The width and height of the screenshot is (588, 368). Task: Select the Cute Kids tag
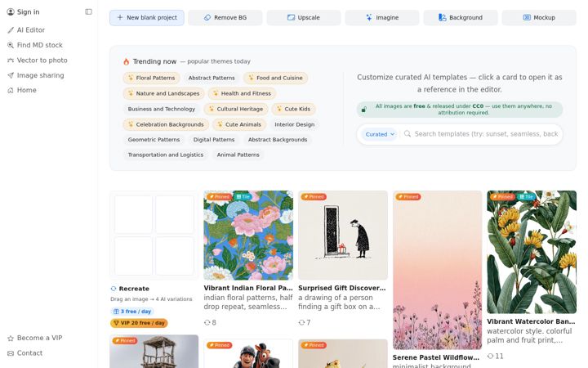294,110
